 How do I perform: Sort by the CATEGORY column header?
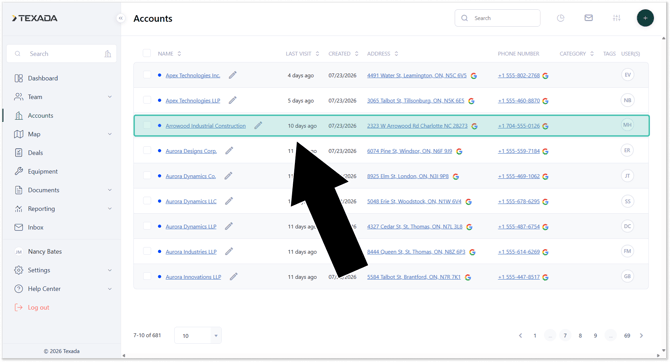click(x=576, y=54)
